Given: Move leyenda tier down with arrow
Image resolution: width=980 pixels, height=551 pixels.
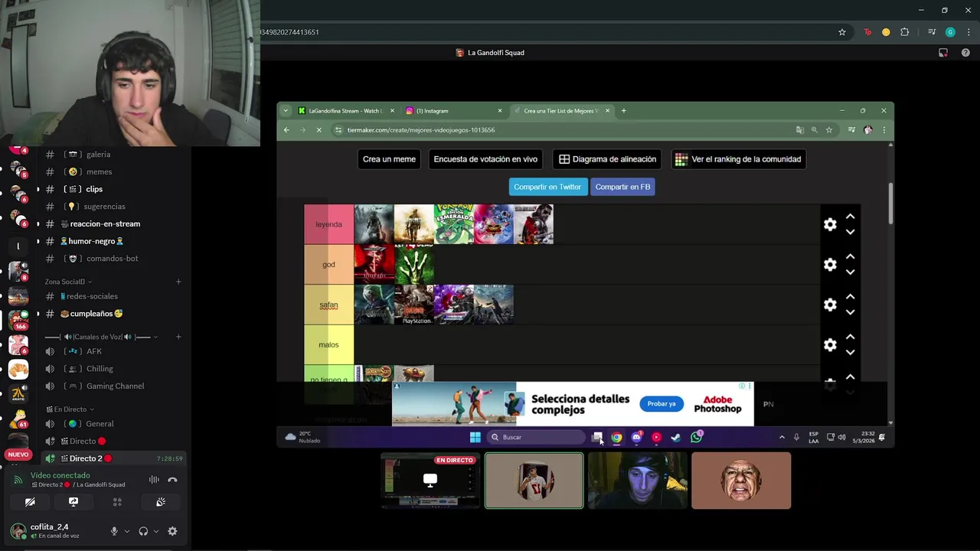Looking at the screenshot, I should [850, 232].
